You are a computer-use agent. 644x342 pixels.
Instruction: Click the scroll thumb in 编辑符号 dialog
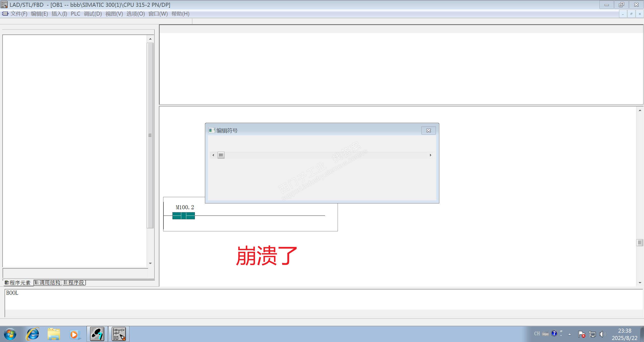tap(221, 155)
